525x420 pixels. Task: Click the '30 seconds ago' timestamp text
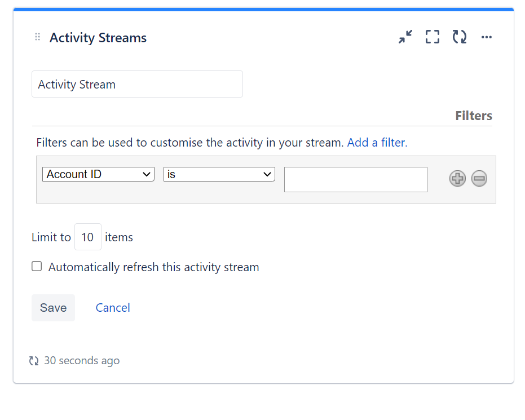(82, 360)
